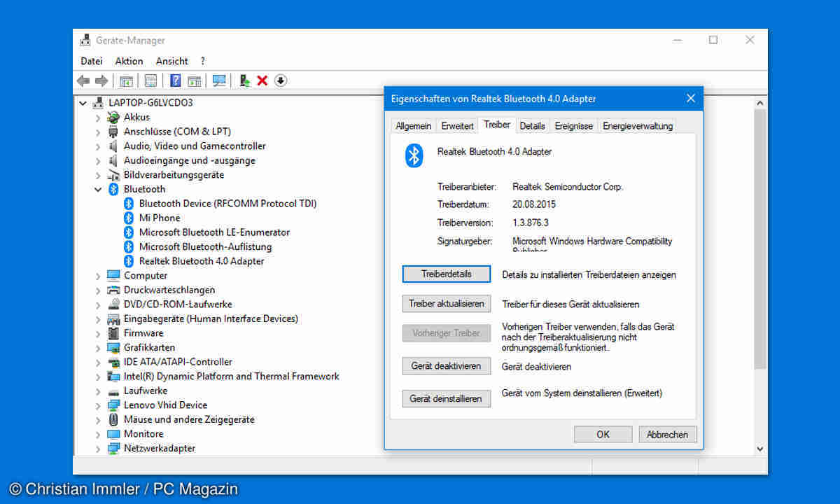Click the Treiber aktualisieren button

click(447, 304)
